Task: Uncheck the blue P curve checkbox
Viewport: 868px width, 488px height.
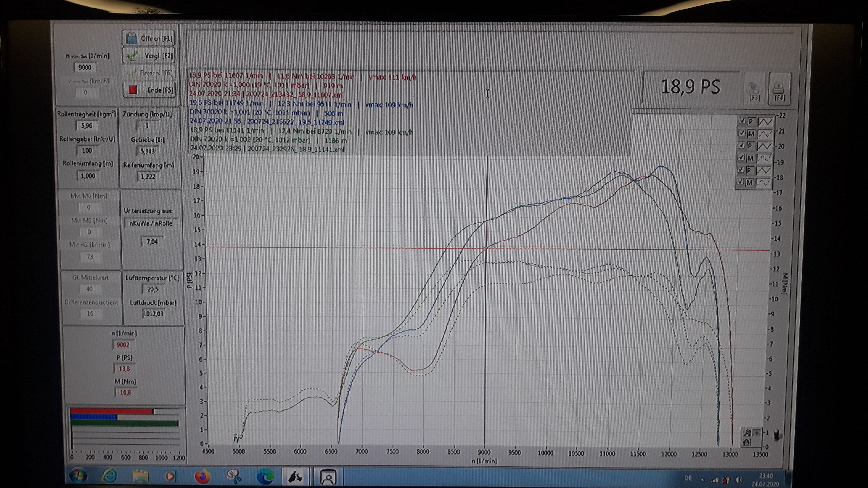Action: pos(741,145)
